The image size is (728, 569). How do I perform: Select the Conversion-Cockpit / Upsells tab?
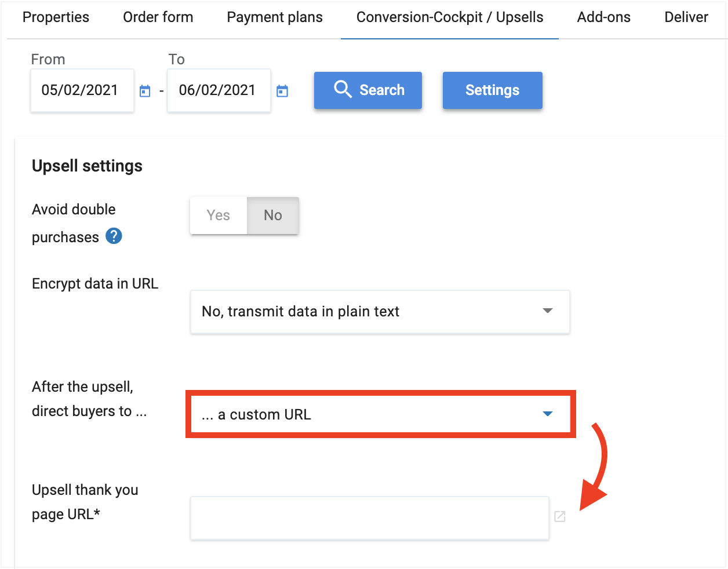pyautogui.click(x=450, y=17)
